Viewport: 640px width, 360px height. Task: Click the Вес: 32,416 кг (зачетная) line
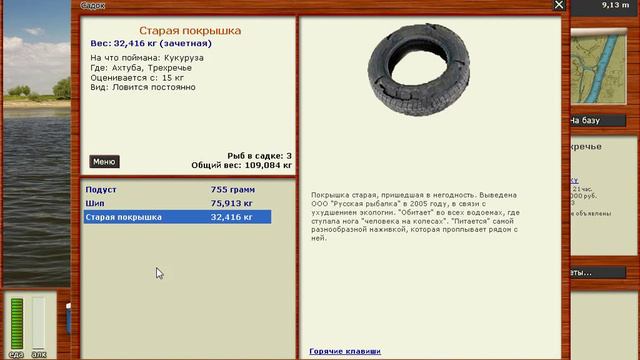(151, 43)
